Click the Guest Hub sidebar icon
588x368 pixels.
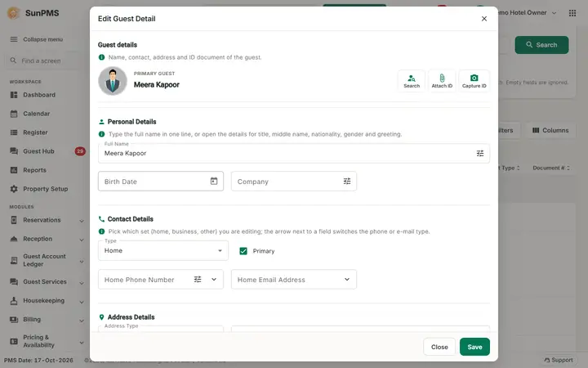14,151
